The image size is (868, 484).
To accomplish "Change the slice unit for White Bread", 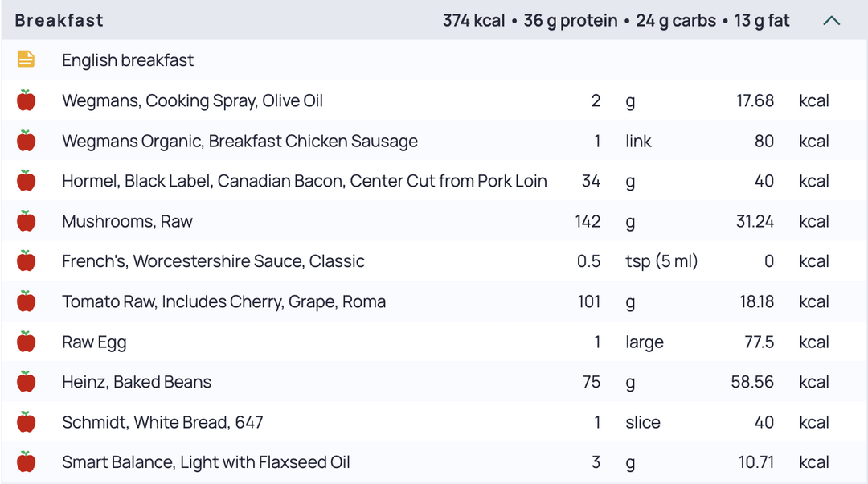I will click(643, 422).
